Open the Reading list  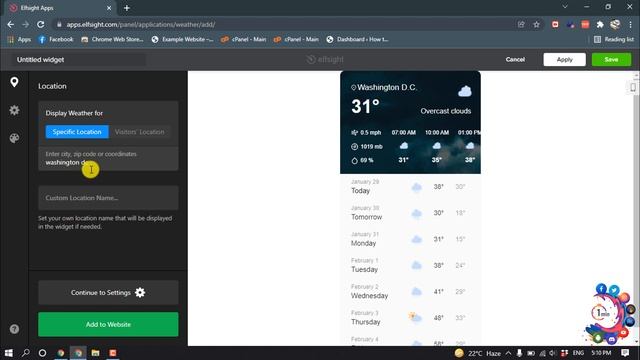(x=614, y=39)
